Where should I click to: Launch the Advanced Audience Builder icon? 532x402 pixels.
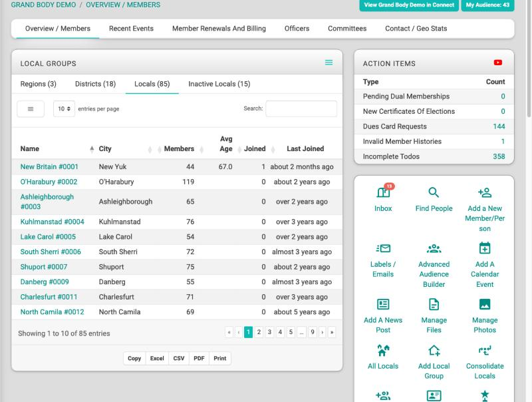434,248
